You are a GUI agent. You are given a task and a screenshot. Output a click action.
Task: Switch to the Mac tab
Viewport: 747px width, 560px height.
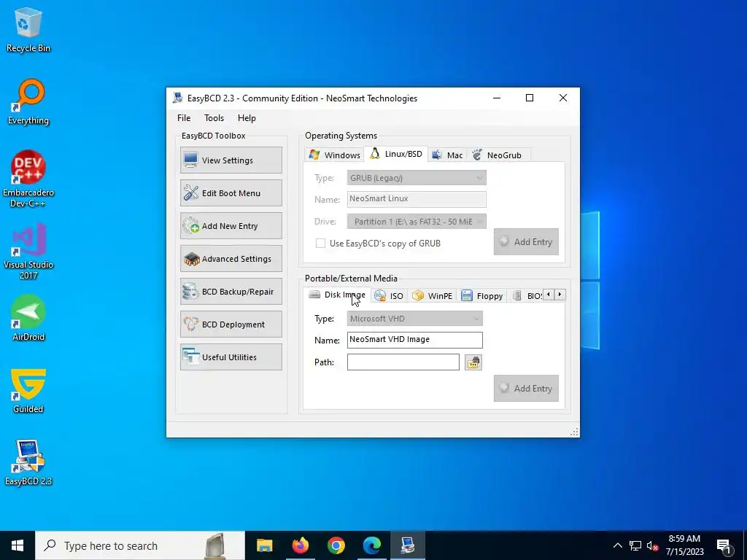coord(447,155)
